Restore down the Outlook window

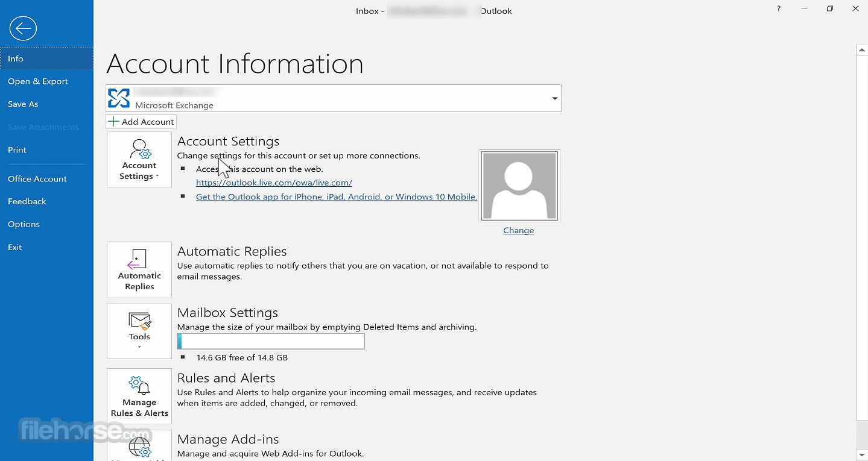[830, 9]
